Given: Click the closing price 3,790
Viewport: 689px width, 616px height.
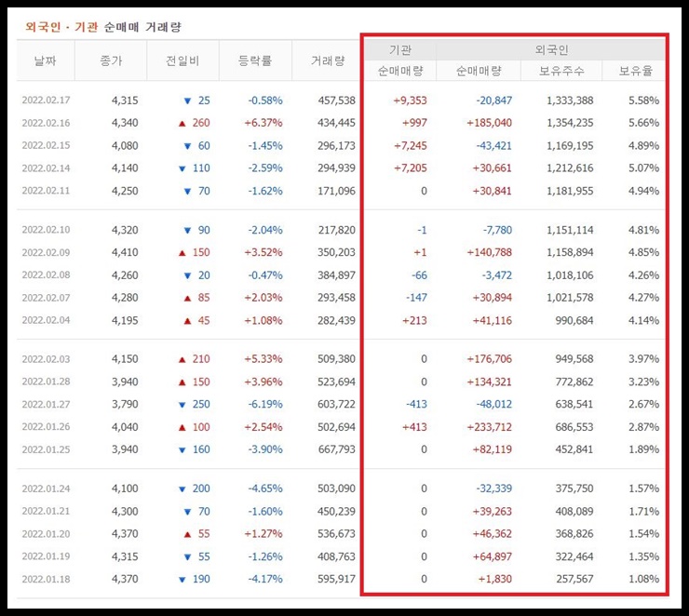Looking at the screenshot, I should click(x=125, y=405).
